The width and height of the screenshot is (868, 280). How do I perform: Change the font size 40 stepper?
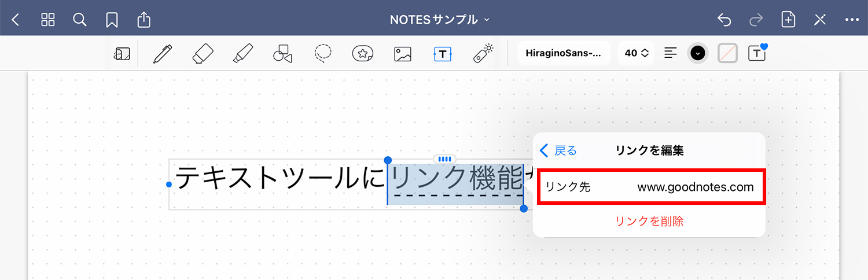click(x=637, y=53)
